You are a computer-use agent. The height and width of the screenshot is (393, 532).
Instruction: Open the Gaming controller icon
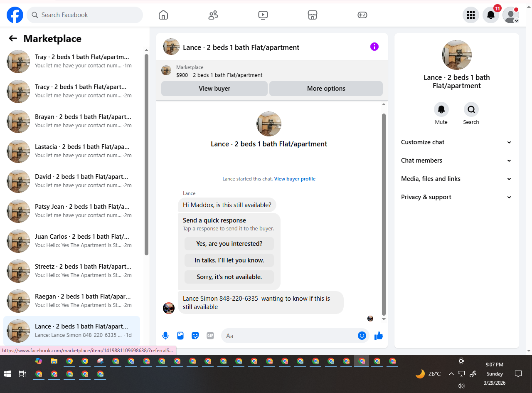tap(362, 15)
